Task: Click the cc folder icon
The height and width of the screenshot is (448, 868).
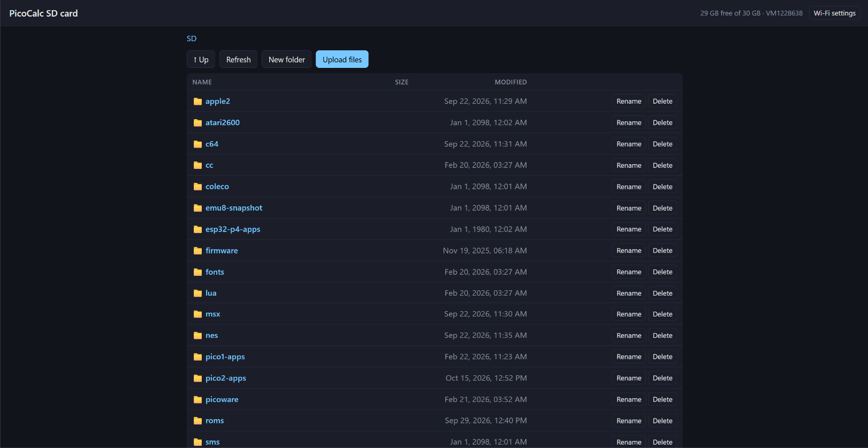Action: click(x=197, y=166)
